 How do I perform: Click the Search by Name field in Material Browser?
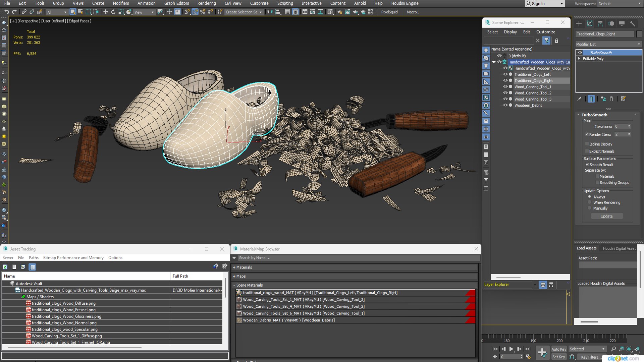(x=359, y=258)
